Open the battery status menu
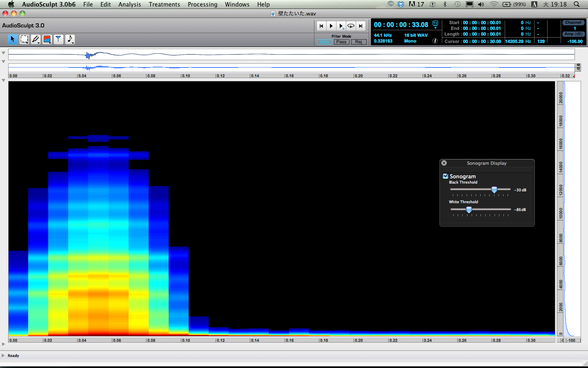The image size is (588, 368). pos(514,4)
